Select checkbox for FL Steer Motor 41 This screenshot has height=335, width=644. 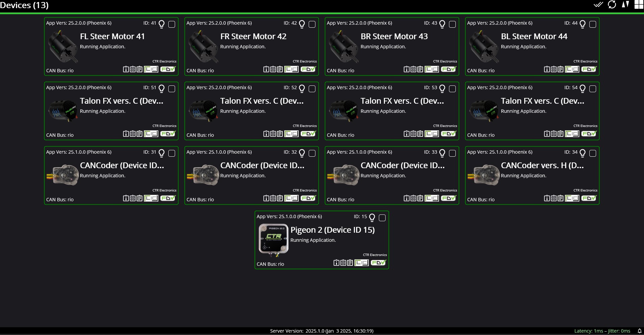(172, 24)
